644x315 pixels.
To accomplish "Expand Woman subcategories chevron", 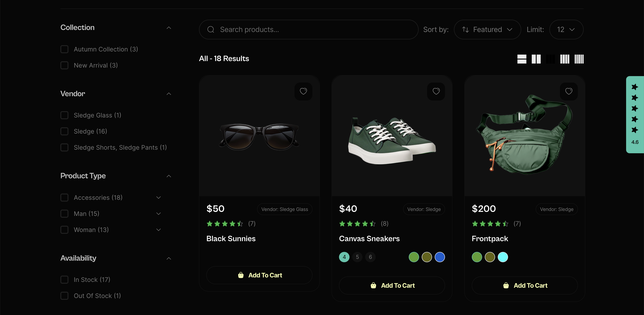I will pyautogui.click(x=159, y=230).
